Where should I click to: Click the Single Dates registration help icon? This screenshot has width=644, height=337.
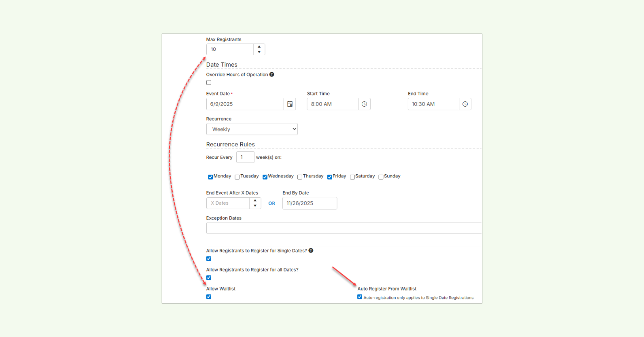pos(311,250)
